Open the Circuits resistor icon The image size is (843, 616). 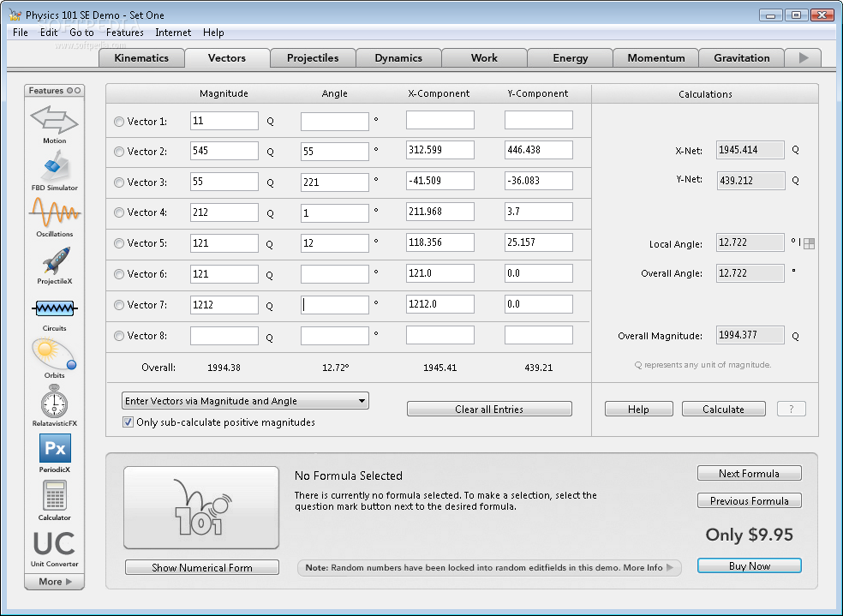54,308
